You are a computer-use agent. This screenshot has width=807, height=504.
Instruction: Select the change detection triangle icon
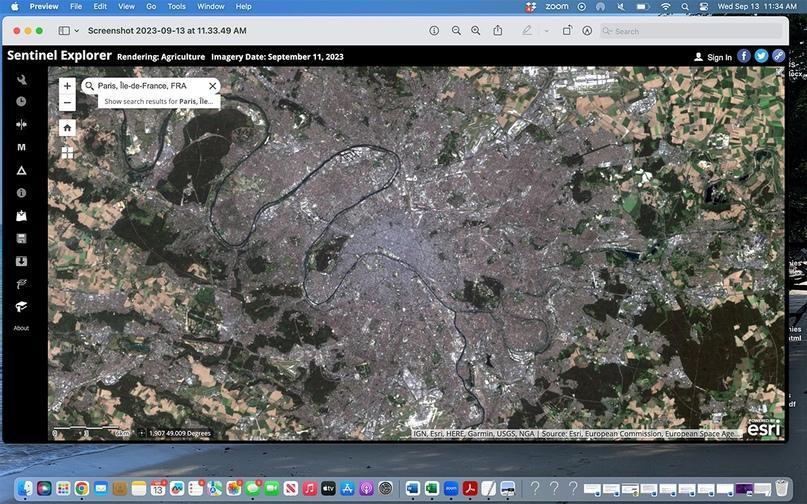click(x=21, y=170)
